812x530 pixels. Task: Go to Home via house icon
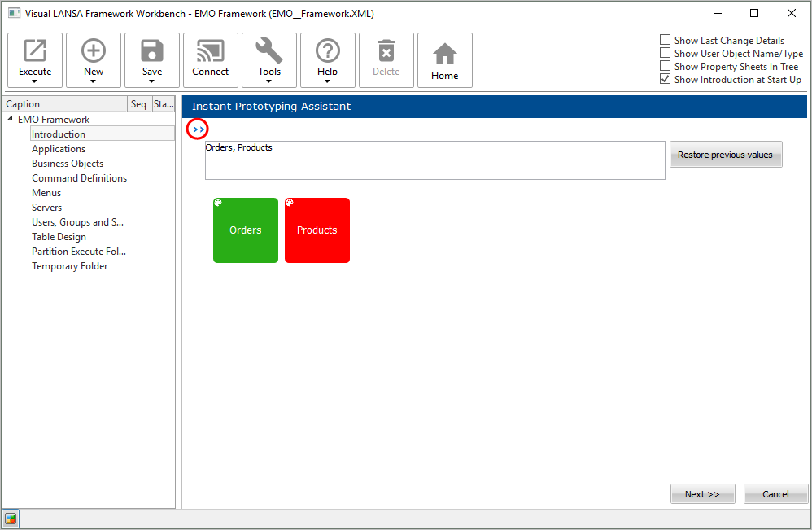(x=444, y=54)
